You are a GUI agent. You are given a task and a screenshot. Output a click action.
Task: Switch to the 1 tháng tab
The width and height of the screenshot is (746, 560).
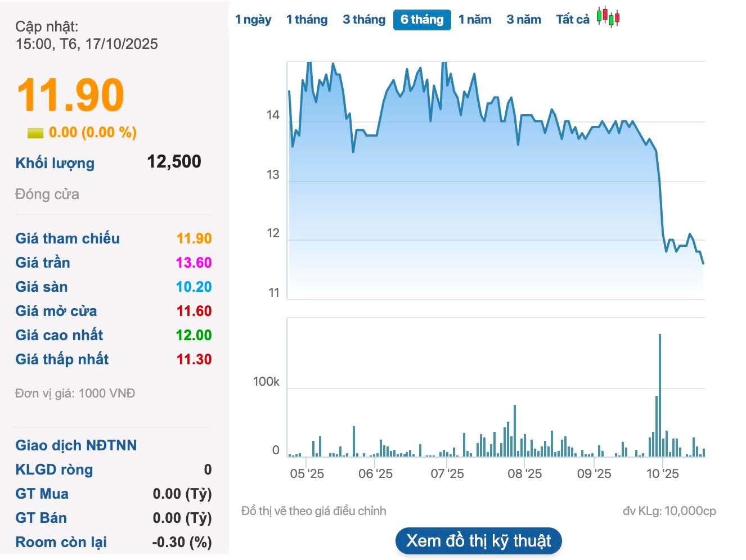[307, 20]
